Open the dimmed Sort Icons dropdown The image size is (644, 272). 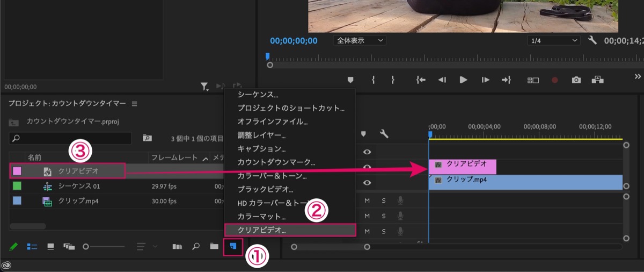coord(147,247)
